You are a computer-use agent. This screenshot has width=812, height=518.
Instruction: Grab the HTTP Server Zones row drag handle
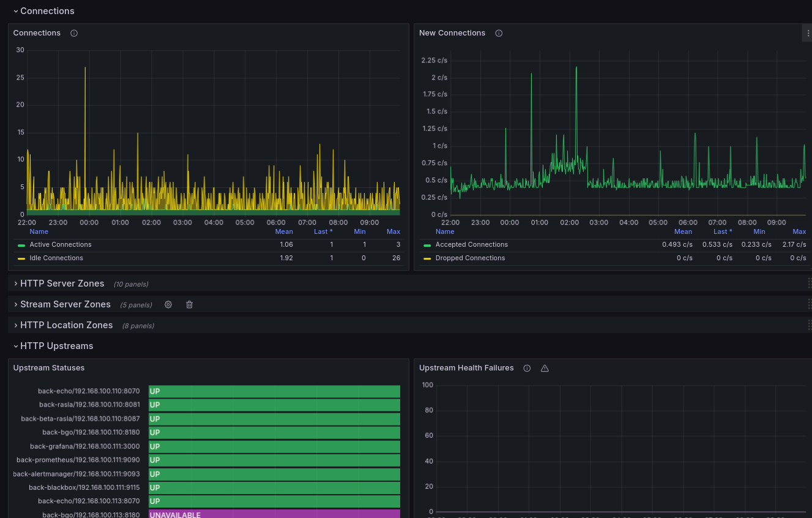(x=808, y=283)
